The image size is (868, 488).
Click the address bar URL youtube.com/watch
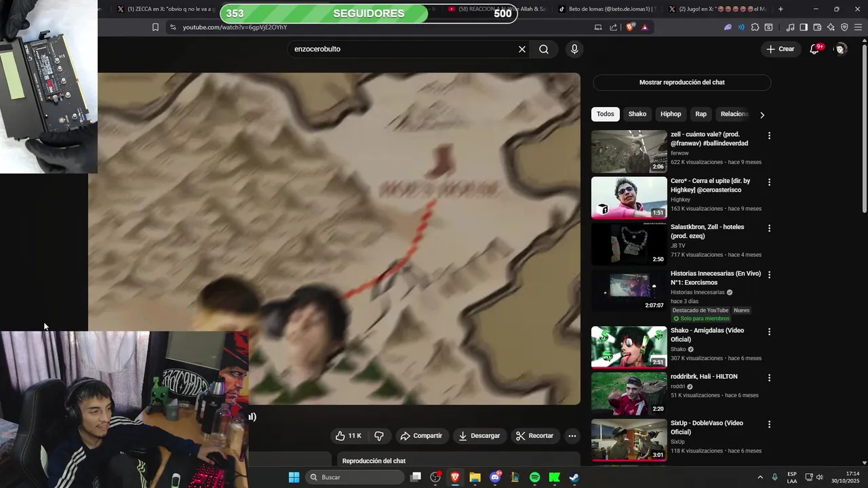[235, 27]
